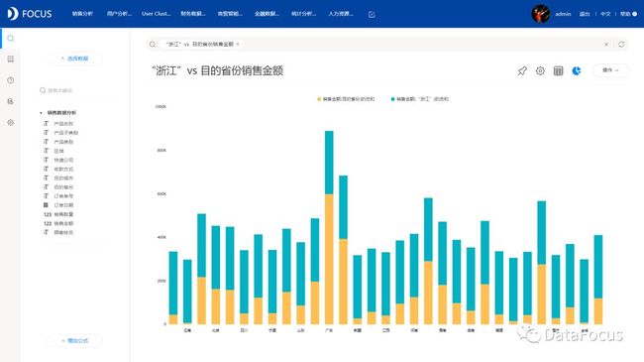This screenshot has height=362, width=644.
Task: Toggle the teal '浙江' legend item
Action: (420, 99)
